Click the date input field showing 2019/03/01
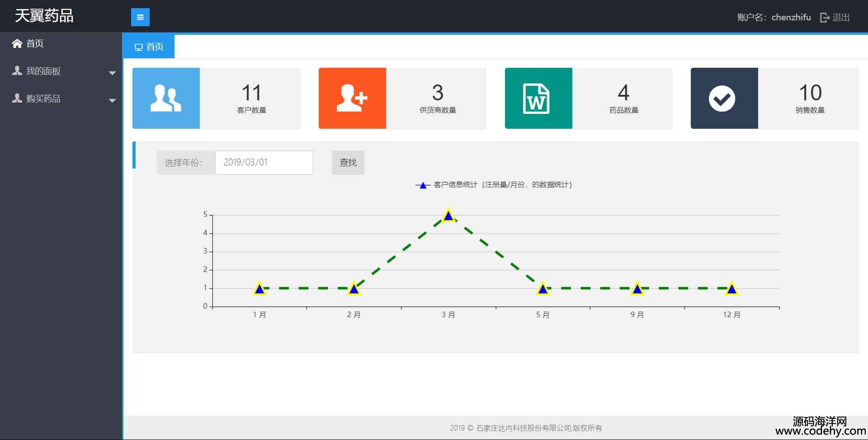868x440 pixels. pyautogui.click(x=264, y=163)
